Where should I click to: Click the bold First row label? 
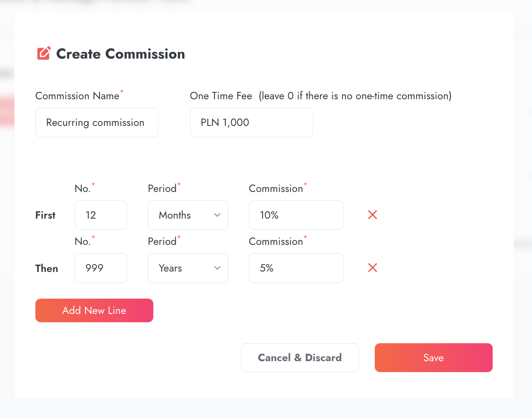coord(45,215)
